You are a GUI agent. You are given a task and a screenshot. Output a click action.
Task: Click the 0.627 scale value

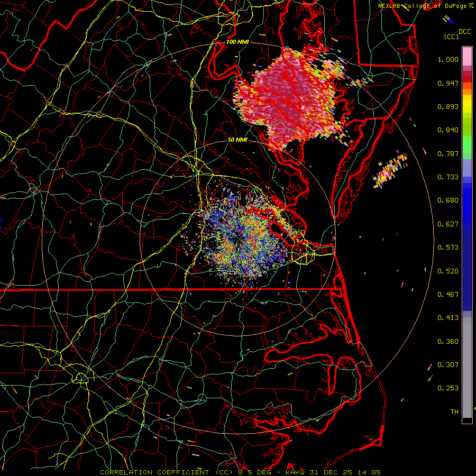click(448, 224)
